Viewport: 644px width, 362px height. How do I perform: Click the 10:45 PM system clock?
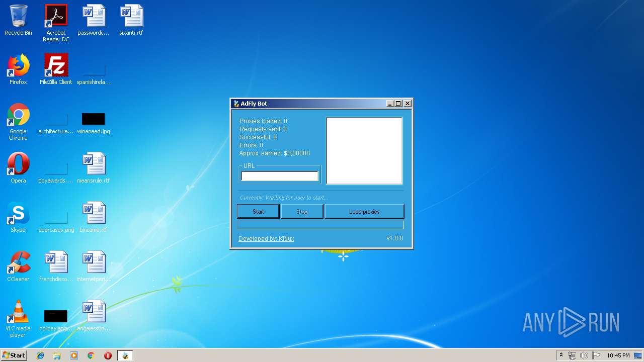tap(618, 355)
